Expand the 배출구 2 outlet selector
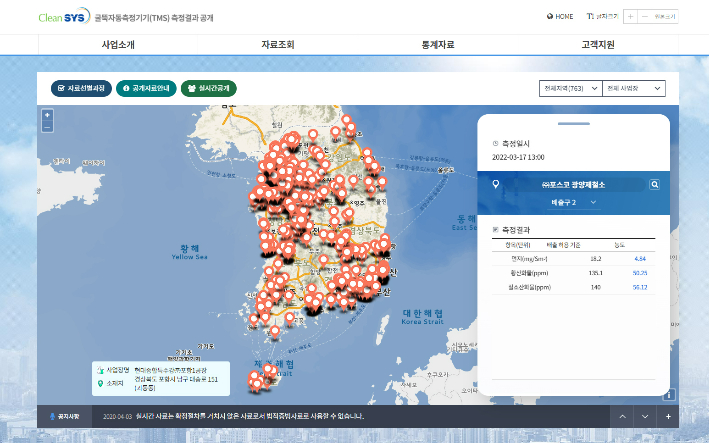The width and height of the screenshot is (710, 443). coord(574,203)
